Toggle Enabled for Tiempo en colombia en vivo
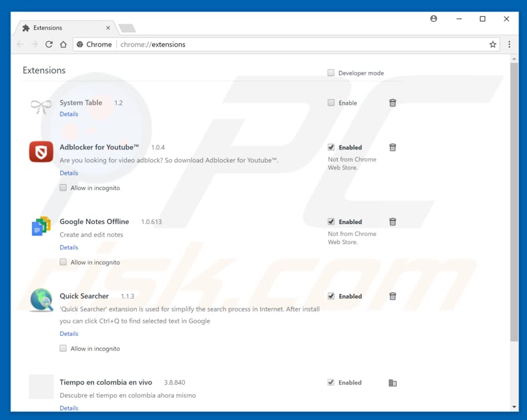Screen dimensions: 527x420 coord(331,383)
